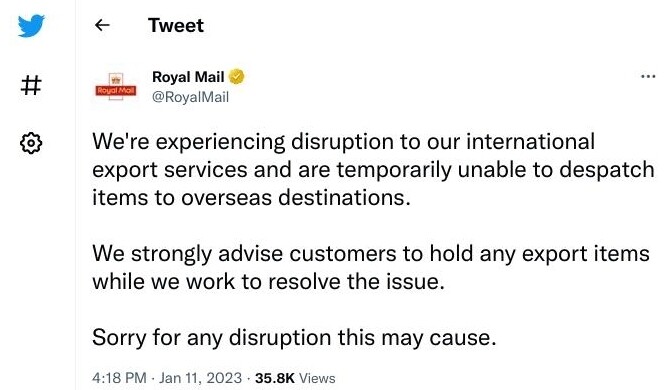This screenshot has height=390, width=670.
Task: Select the Jan 11, 2023 date
Action: 200,378
